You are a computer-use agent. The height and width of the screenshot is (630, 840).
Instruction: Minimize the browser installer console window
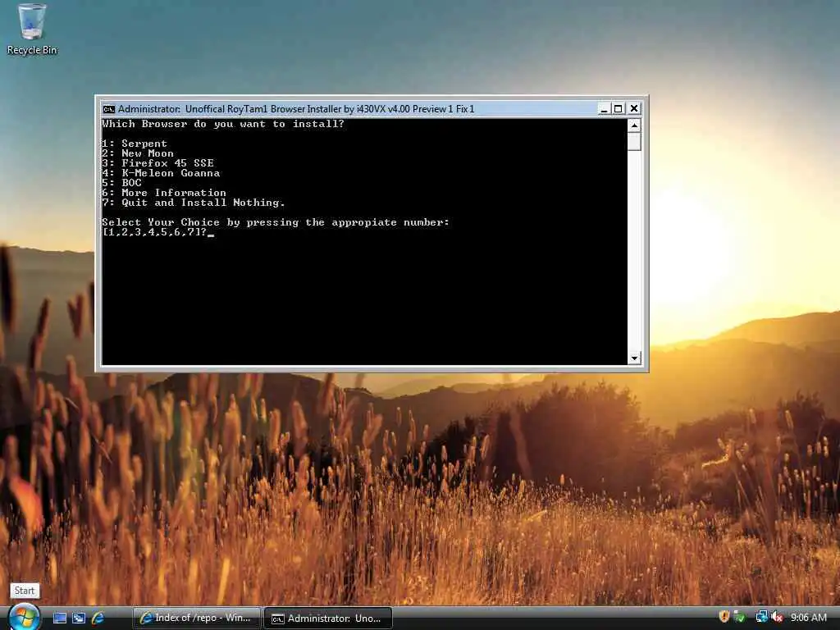coord(604,109)
